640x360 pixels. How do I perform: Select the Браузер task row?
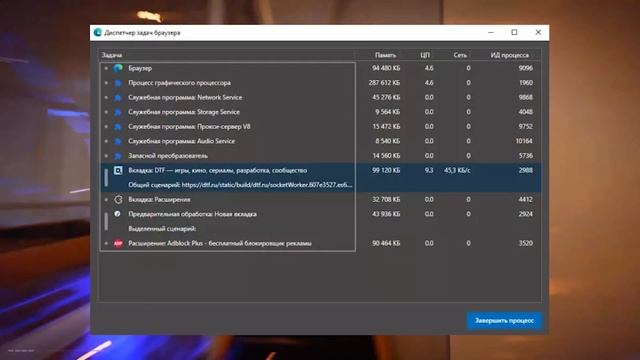coord(320,68)
